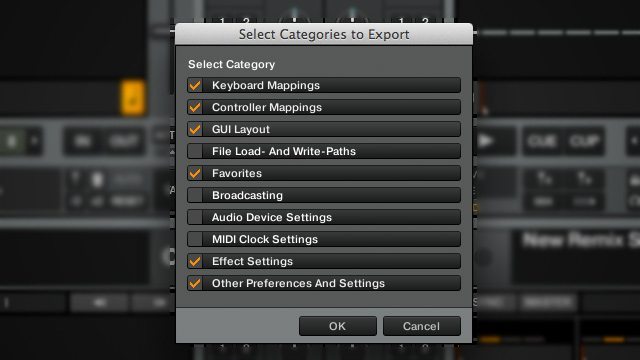The image size is (640, 360).
Task: Uncheck the Controller Mappings checkbox
Action: pos(195,107)
